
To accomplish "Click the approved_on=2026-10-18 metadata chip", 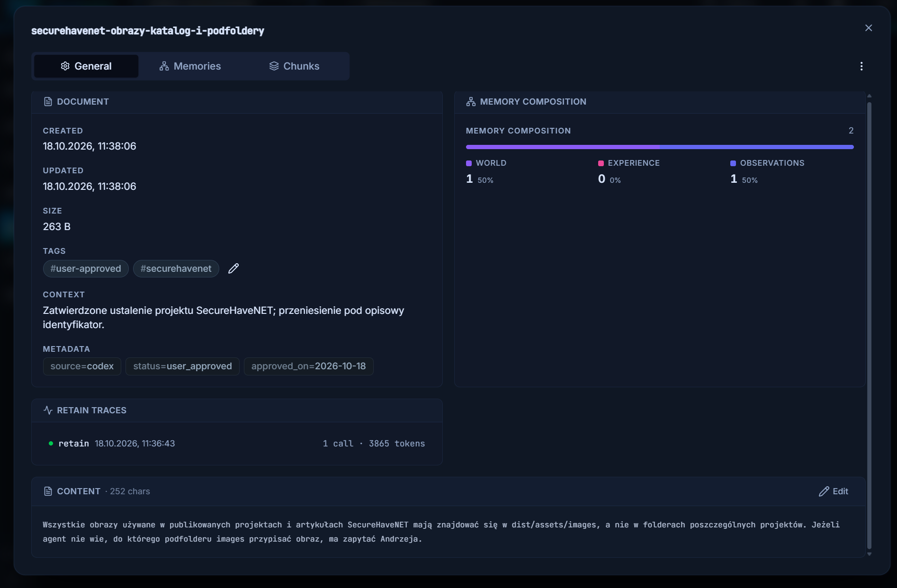I will [309, 366].
